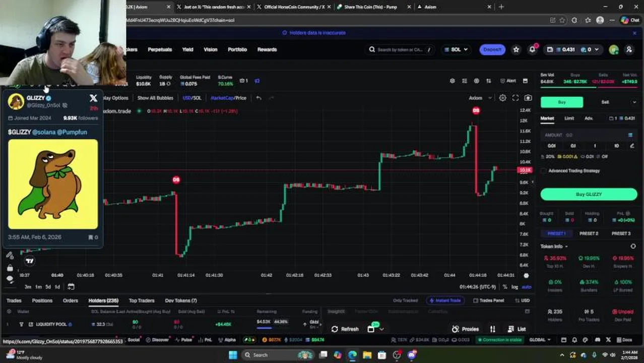The image size is (644, 363).
Task: Click the Buy GLIZZY button
Action: click(589, 194)
